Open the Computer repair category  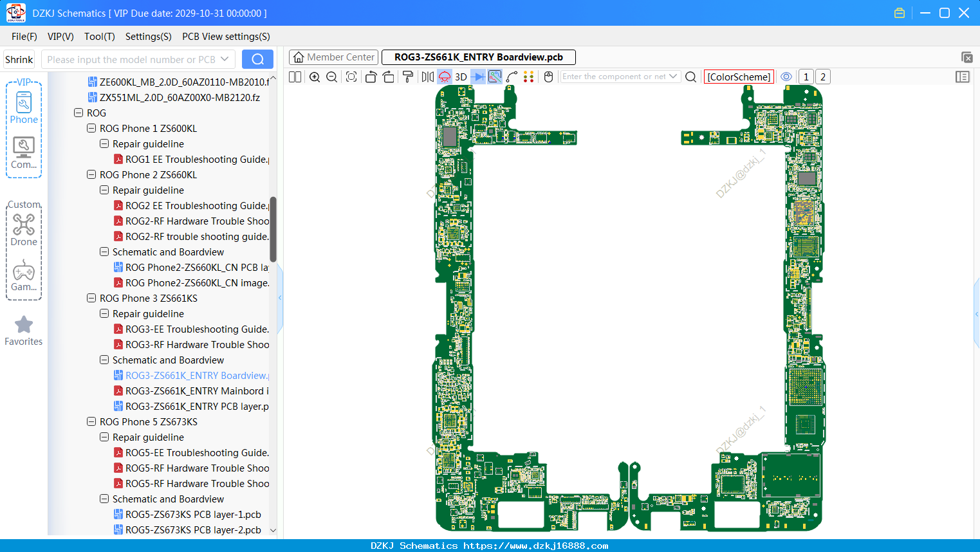point(24,153)
